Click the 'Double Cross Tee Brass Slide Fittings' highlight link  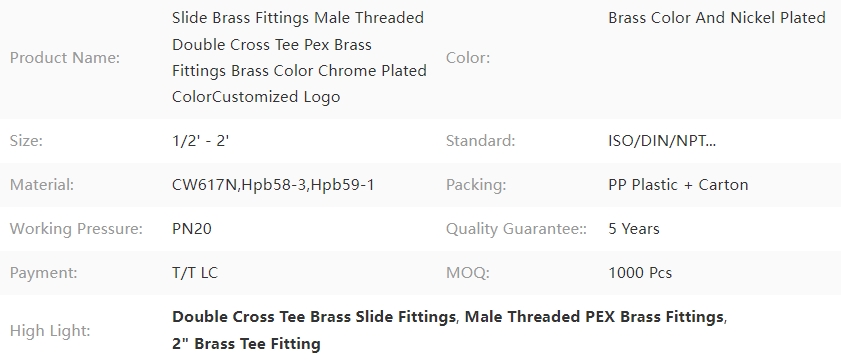click(x=314, y=317)
